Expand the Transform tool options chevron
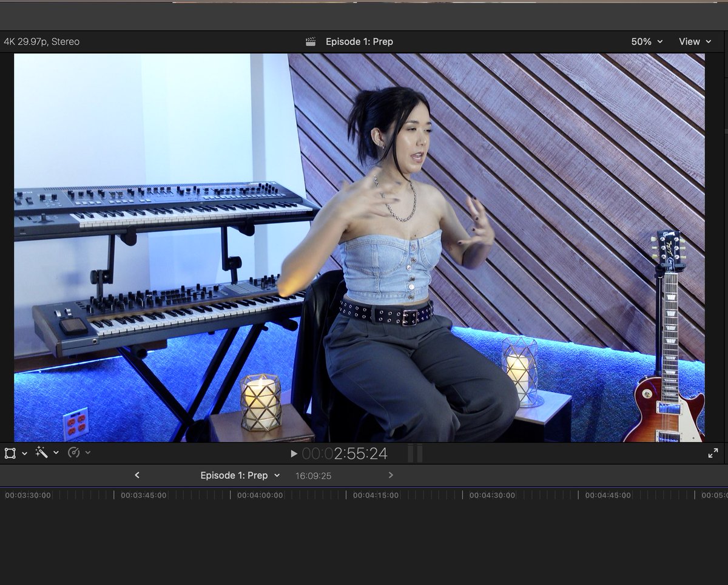The height and width of the screenshot is (585, 728). point(25,453)
